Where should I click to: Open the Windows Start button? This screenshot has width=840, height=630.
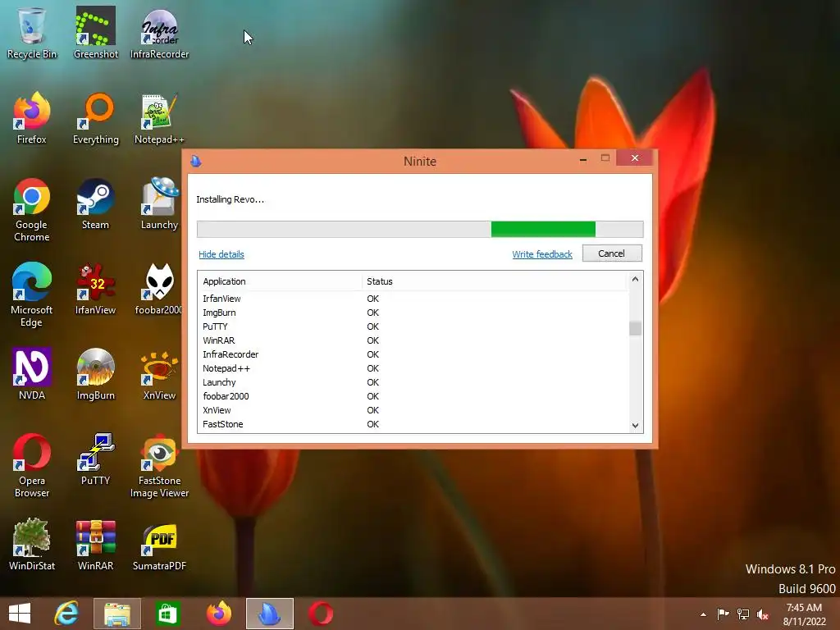tap(20, 614)
